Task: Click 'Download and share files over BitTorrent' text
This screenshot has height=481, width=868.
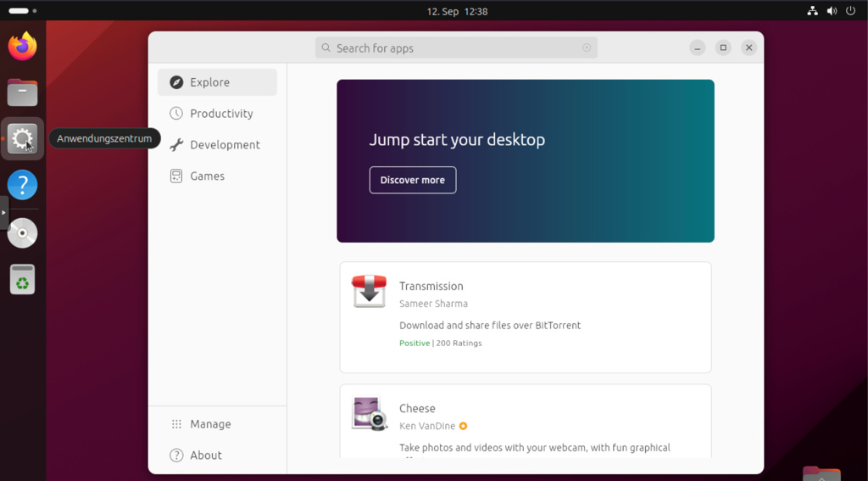Action: [490, 325]
